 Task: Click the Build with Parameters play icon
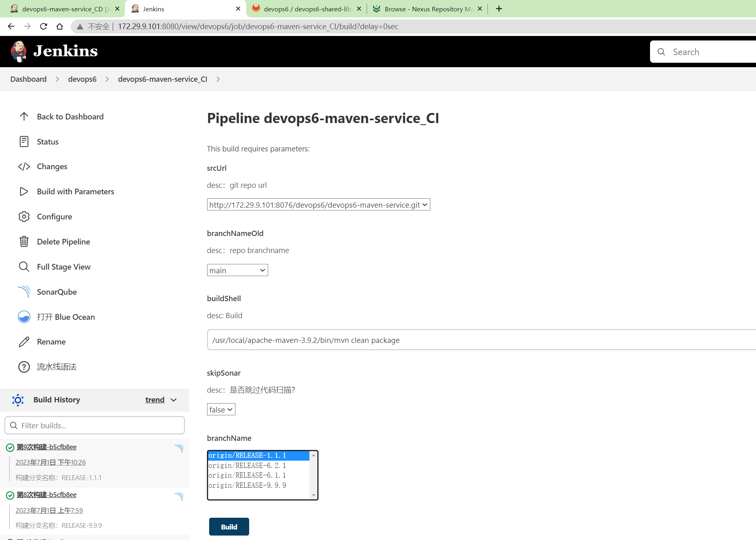coord(24,191)
